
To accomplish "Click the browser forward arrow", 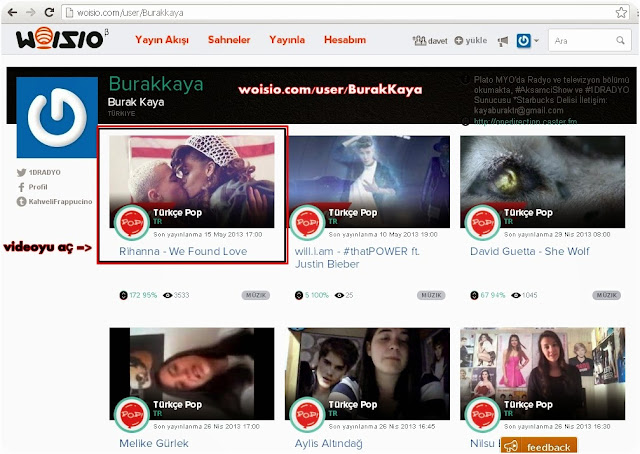I will pos(31,12).
